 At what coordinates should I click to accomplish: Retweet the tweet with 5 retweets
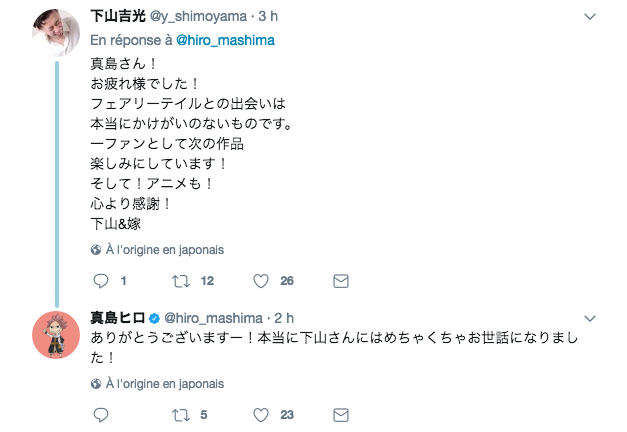coord(180,414)
